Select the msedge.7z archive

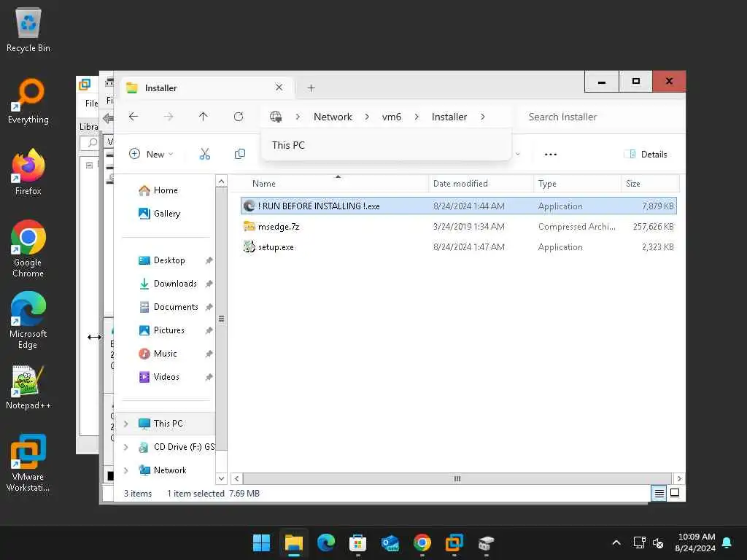(458, 227)
